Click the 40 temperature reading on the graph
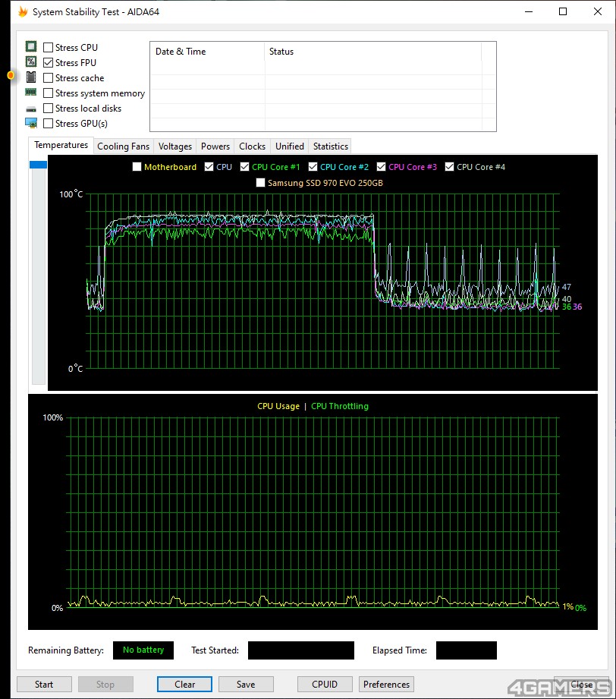The image size is (616, 699). [x=567, y=299]
